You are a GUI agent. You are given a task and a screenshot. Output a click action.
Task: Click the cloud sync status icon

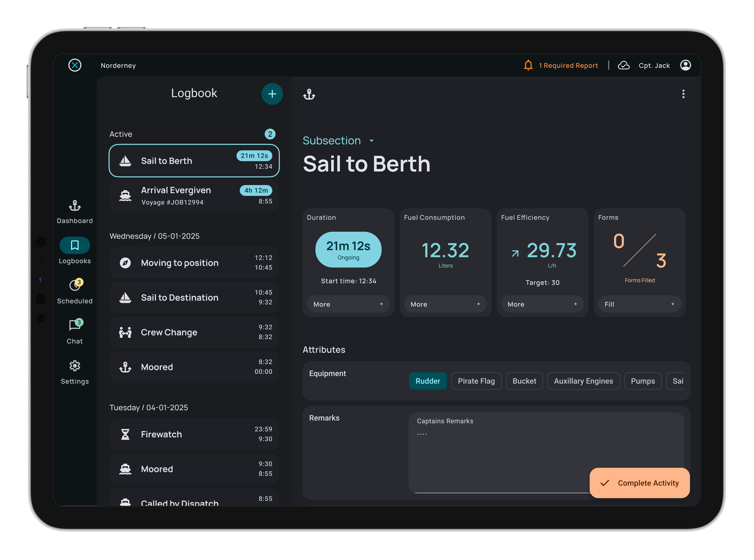(x=624, y=65)
